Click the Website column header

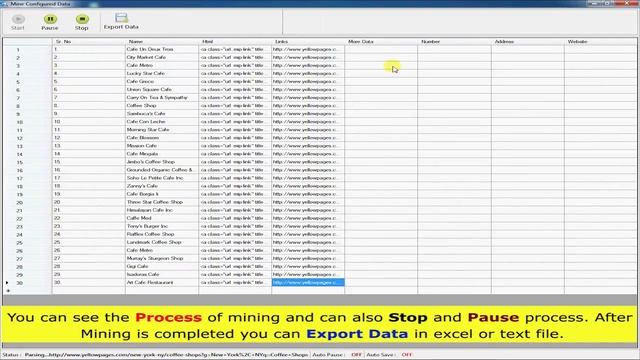[601, 42]
